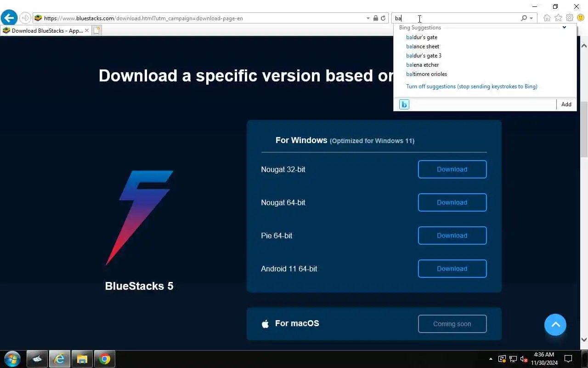Screen dimensions: 588x368
Task: Click the search magnifier icon
Action: [x=524, y=18]
